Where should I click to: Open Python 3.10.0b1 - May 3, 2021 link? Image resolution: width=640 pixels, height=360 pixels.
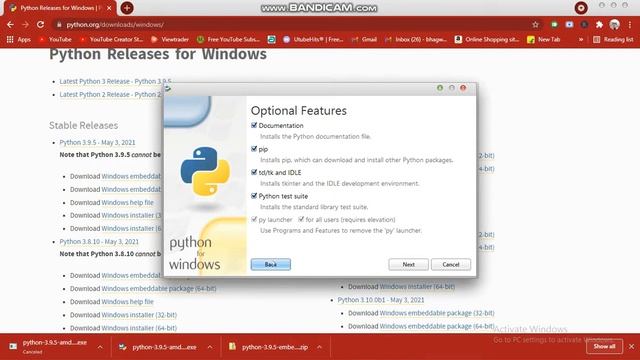pos(381,300)
